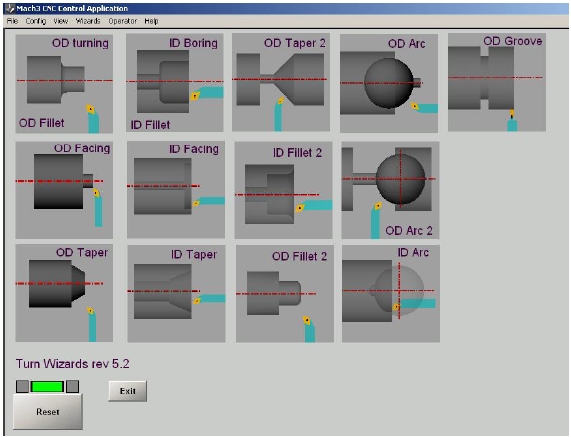Choose the OD Taper 2 wizard
Screen dimensions: 571x437
(281, 82)
